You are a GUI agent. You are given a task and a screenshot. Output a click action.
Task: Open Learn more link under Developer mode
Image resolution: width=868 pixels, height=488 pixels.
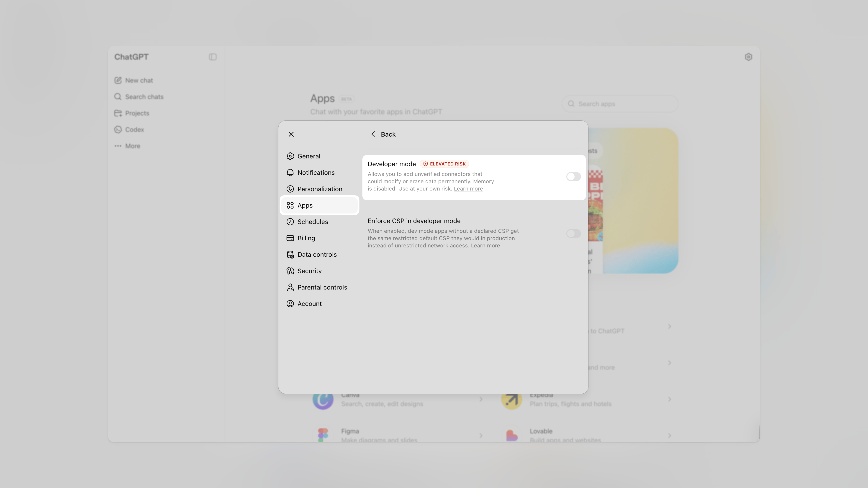[x=468, y=188]
